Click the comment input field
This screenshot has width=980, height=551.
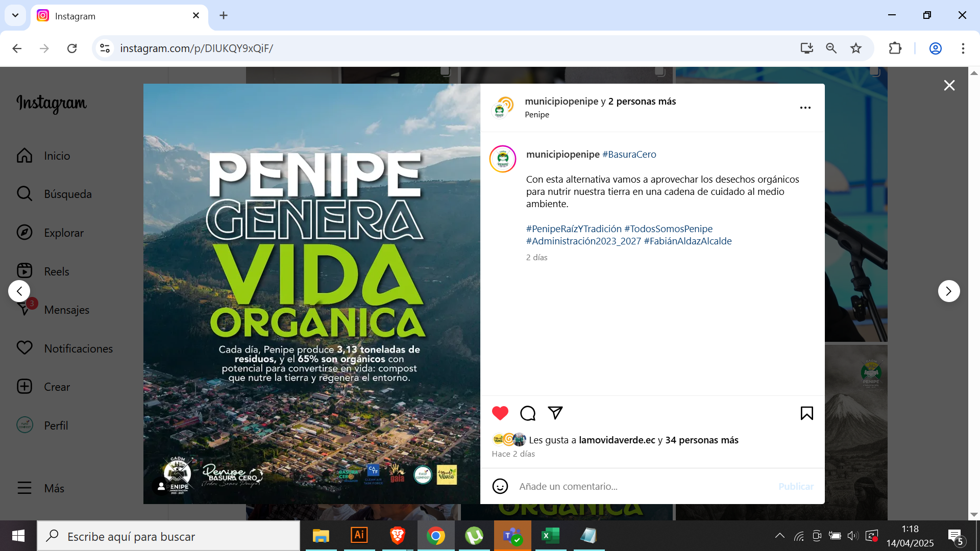pos(644,486)
